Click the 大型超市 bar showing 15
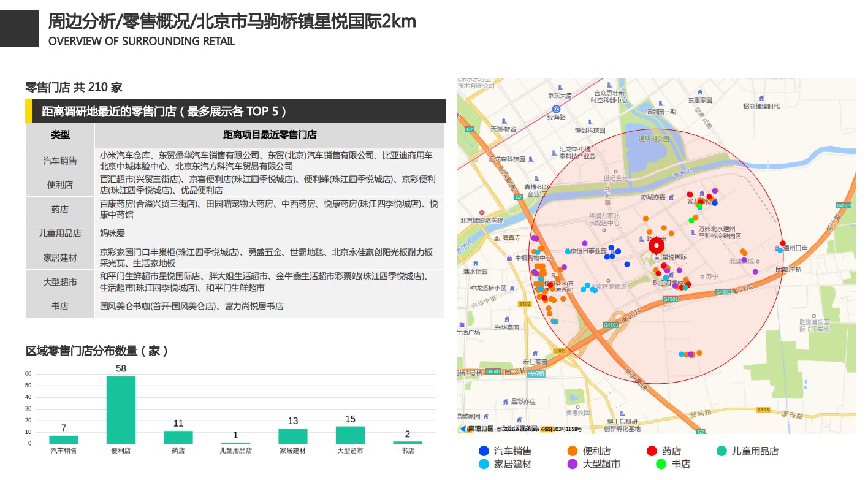The image size is (868, 480). 350,435
